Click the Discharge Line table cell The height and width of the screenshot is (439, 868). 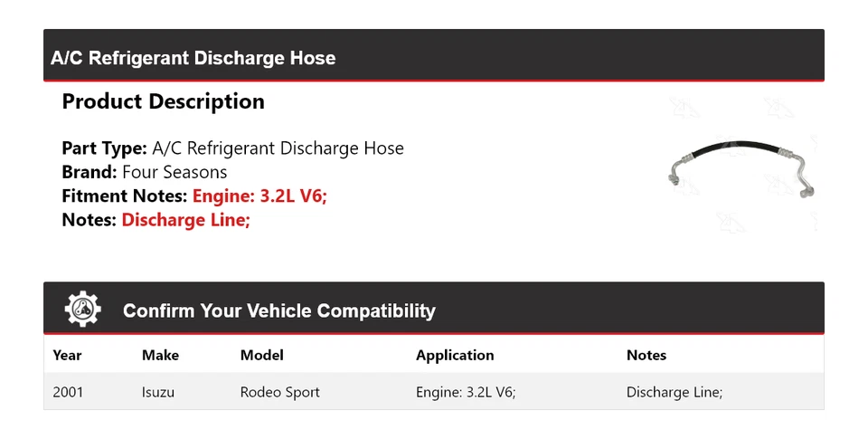(674, 392)
